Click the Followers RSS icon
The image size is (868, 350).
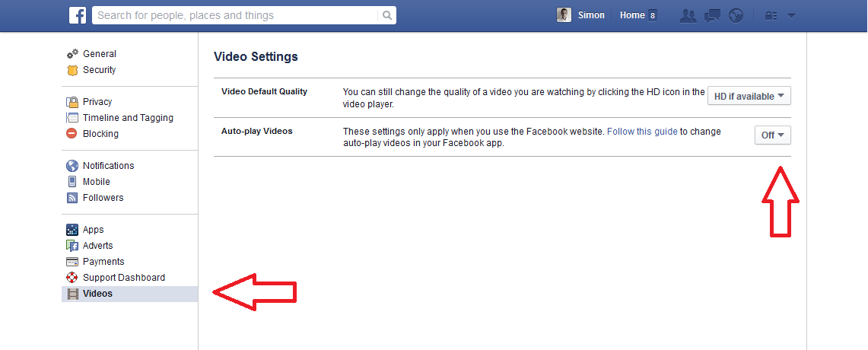pos(72,198)
